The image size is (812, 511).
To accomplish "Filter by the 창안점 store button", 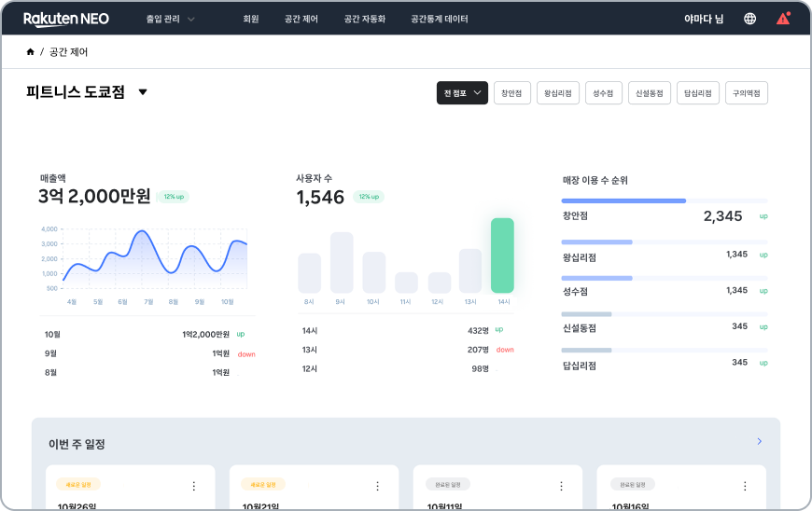I will 512,93.
